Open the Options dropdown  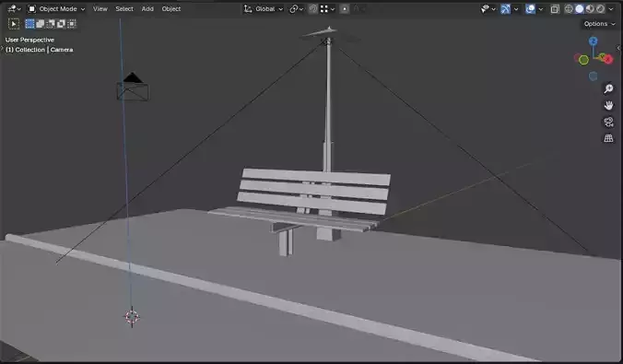(x=599, y=24)
